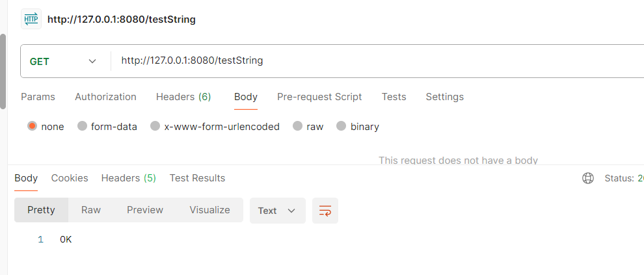Switch to the Params tab
The height and width of the screenshot is (275, 644).
[x=38, y=97]
